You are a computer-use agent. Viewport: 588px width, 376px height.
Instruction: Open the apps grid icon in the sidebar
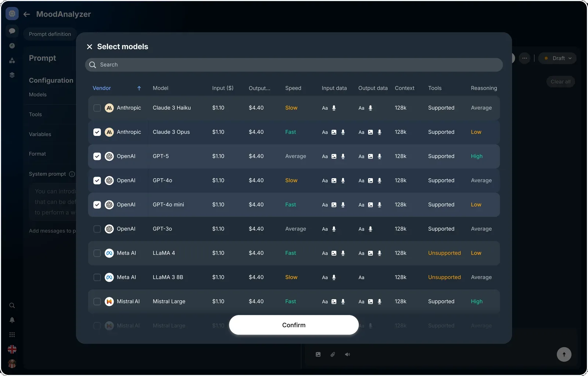click(x=12, y=335)
